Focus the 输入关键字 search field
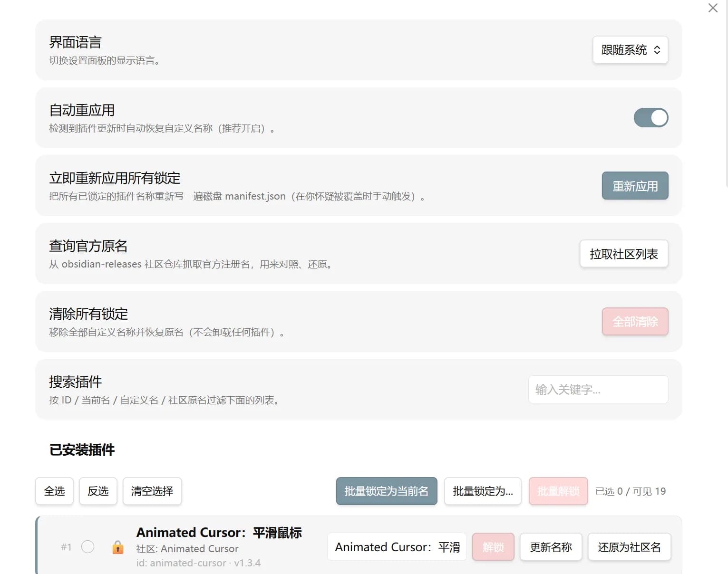This screenshot has width=728, height=574. pos(598,390)
